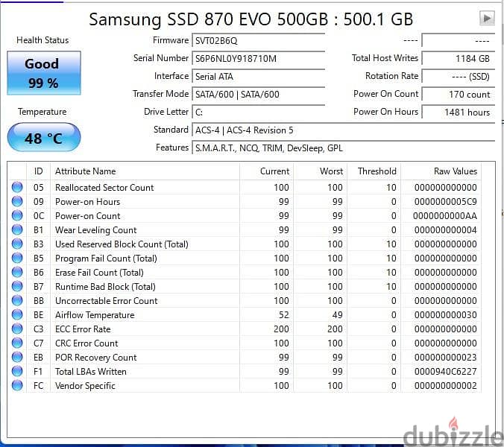The height and width of the screenshot is (447, 504).
Task: Click the Worst column header
Action: pos(320,171)
